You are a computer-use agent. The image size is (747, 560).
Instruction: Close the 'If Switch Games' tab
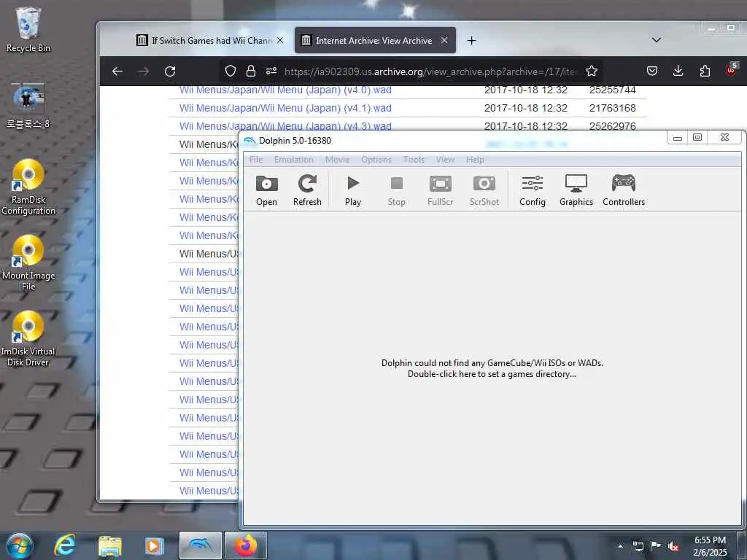pos(280,41)
